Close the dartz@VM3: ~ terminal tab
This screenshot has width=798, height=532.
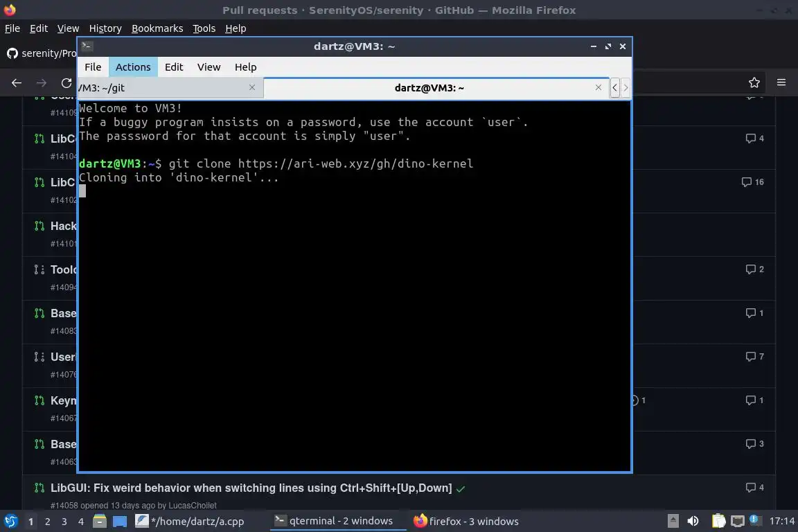click(x=598, y=87)
